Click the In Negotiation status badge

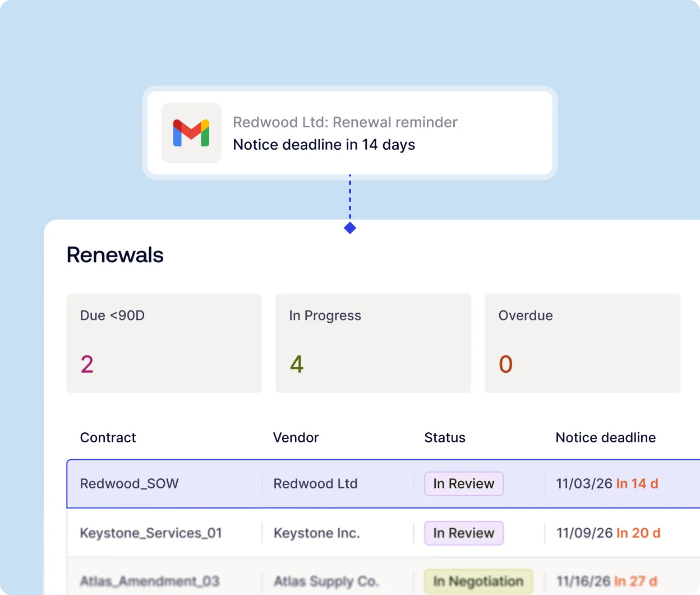478,582
